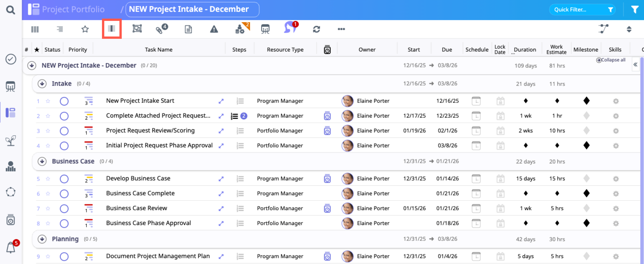Star the Develop Business Case task

[x=48, y=179]
